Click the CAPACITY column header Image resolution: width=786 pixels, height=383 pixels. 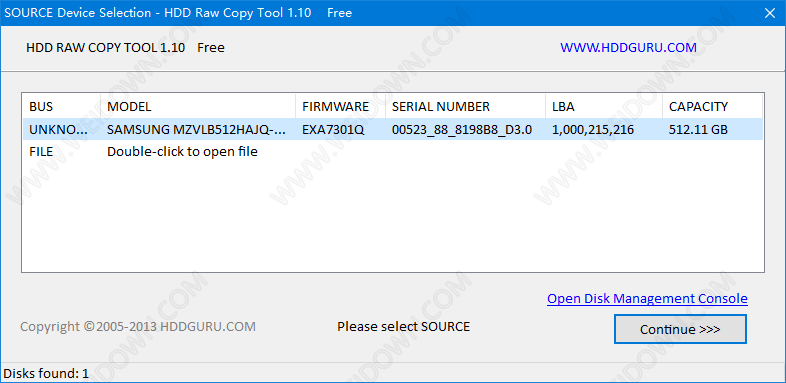712,106
